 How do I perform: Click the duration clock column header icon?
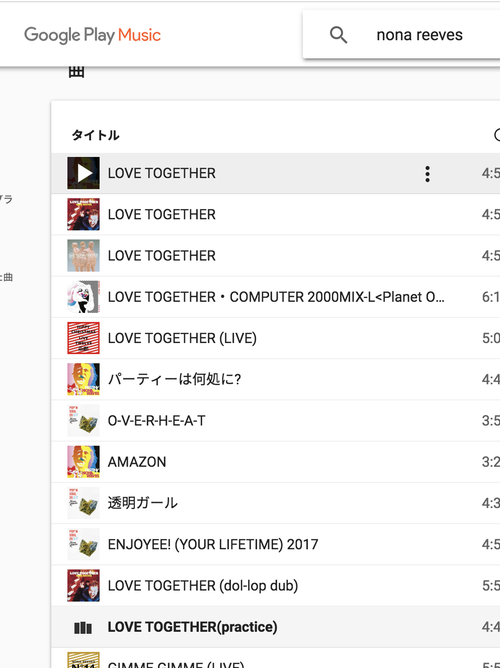[x=497, y=135]
